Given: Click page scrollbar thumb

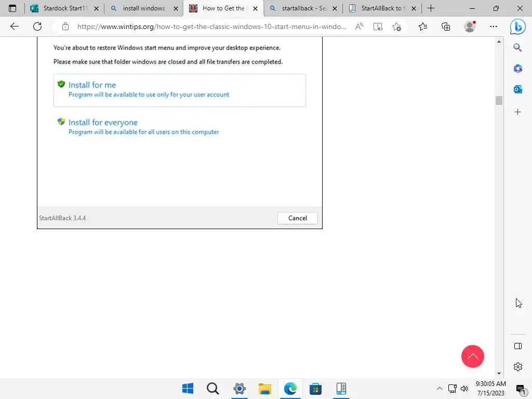Looking at the screenshot, I should pos(499,100).
